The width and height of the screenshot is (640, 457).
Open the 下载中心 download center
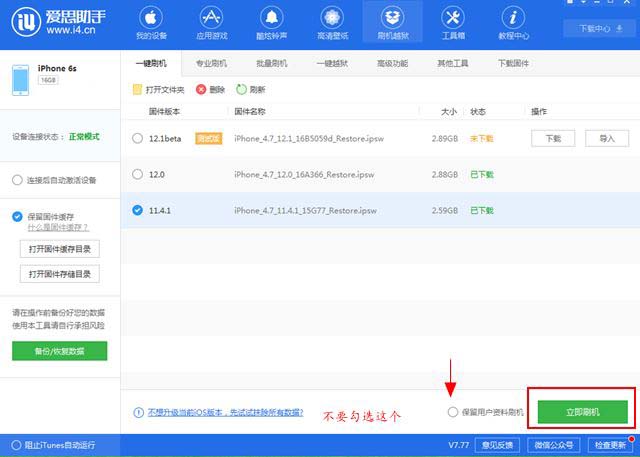click(600, 29)
